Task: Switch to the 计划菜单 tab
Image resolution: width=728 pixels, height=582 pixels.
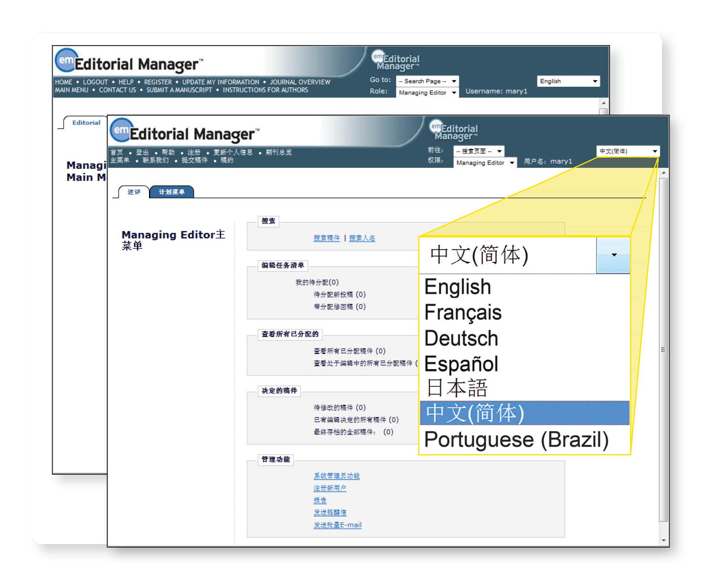Action: coord(172,192)
